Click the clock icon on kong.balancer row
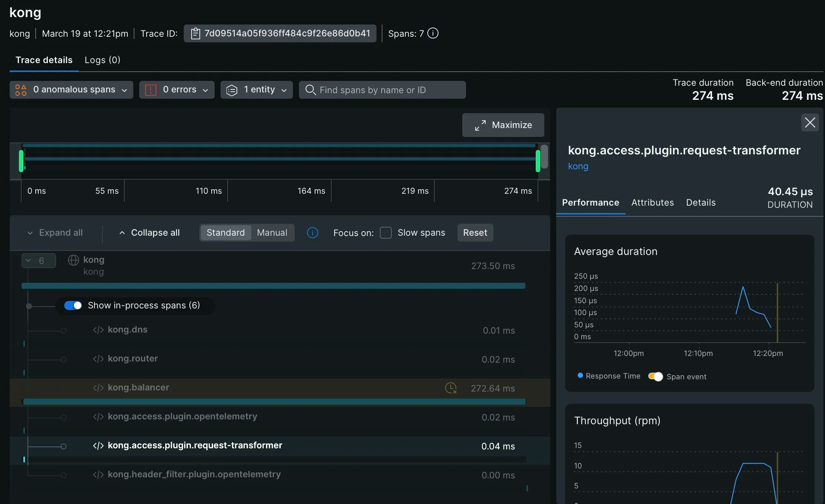This screenshot has height=504, width=825. point(450,388)
